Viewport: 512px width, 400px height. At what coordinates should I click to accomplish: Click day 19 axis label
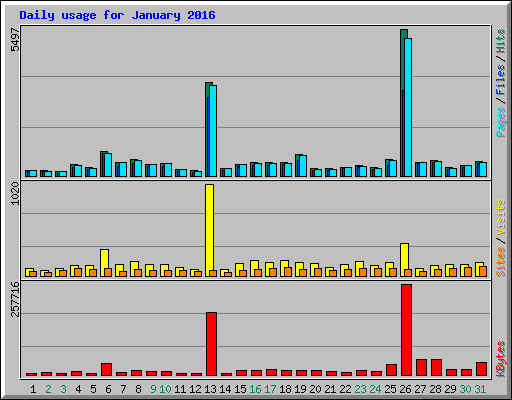pyautogui.click(x=300, y=389)
